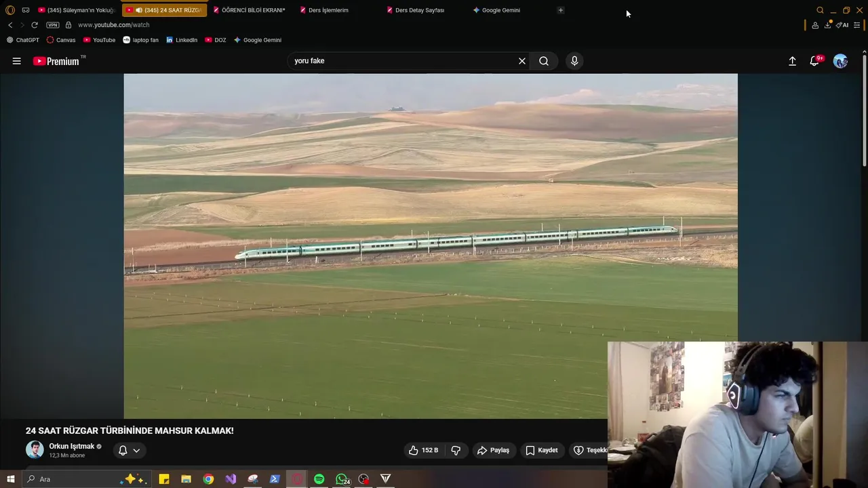Click the video player to pause
The width and height of the screenshot is (868, 488).
431,246
